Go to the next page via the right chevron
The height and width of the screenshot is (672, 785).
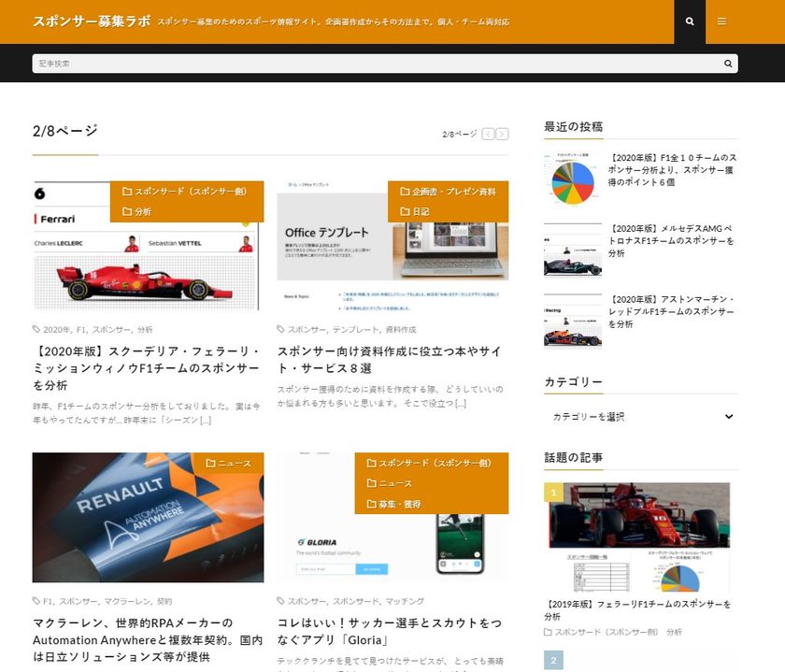pos(501,133)
